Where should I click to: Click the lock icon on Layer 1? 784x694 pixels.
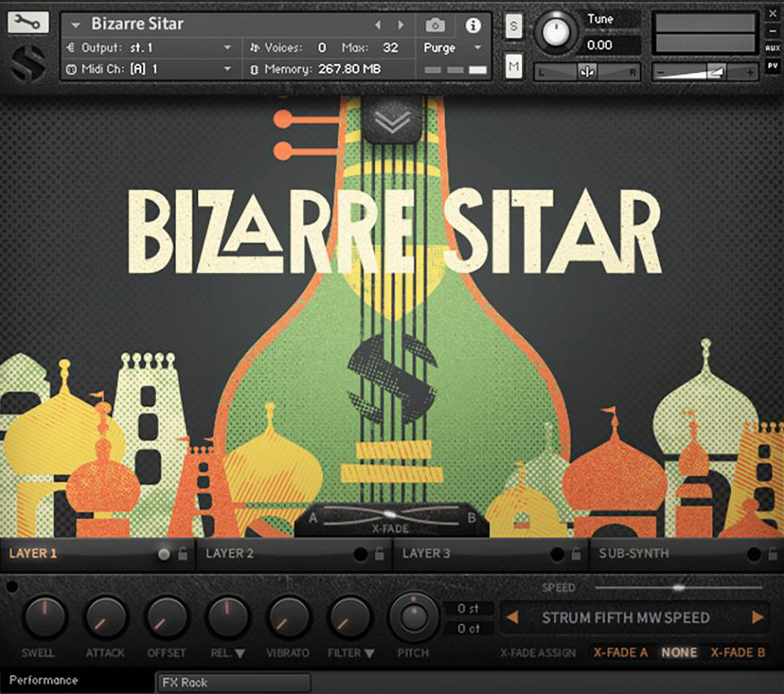click(x=183, y=553)
